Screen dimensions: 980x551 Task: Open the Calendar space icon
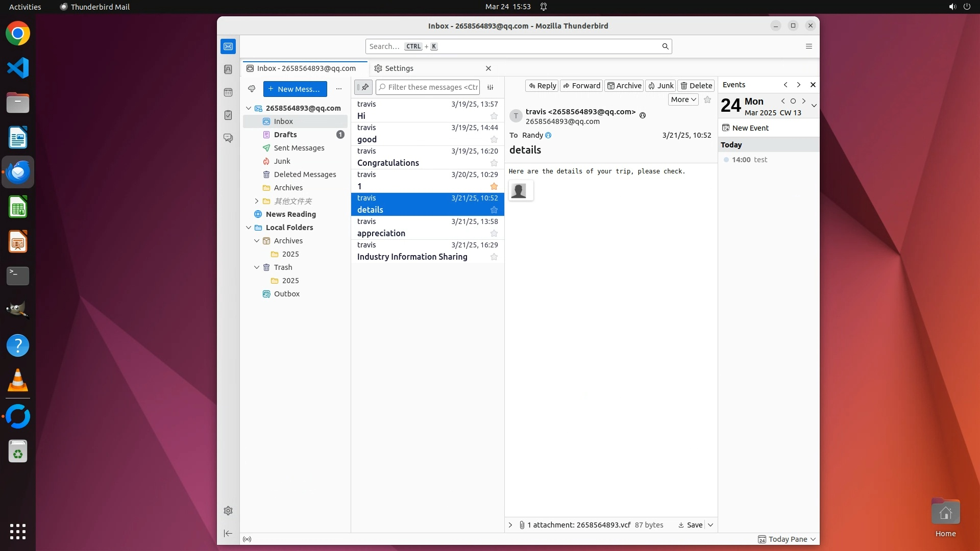(228, 92)
